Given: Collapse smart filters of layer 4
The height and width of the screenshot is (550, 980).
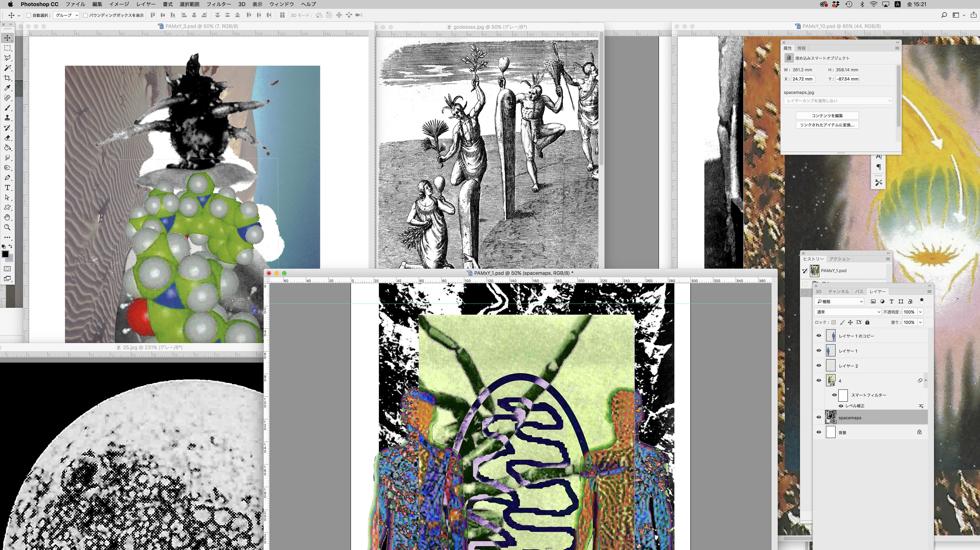Looking at the screenshot, I should (926, 381).
